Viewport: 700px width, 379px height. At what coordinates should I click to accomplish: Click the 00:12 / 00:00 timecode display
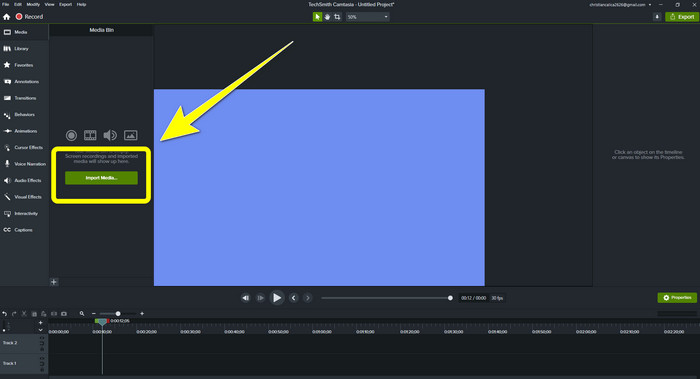[473, 298]
